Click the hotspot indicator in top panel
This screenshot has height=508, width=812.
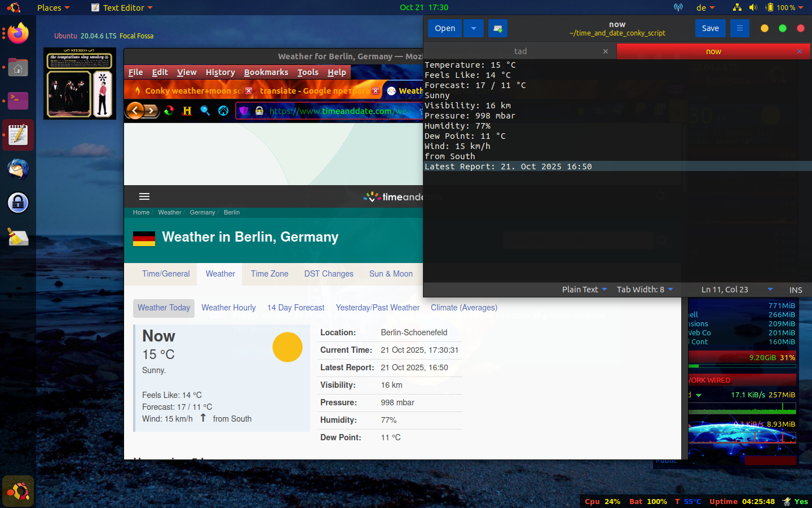point(678,7)
